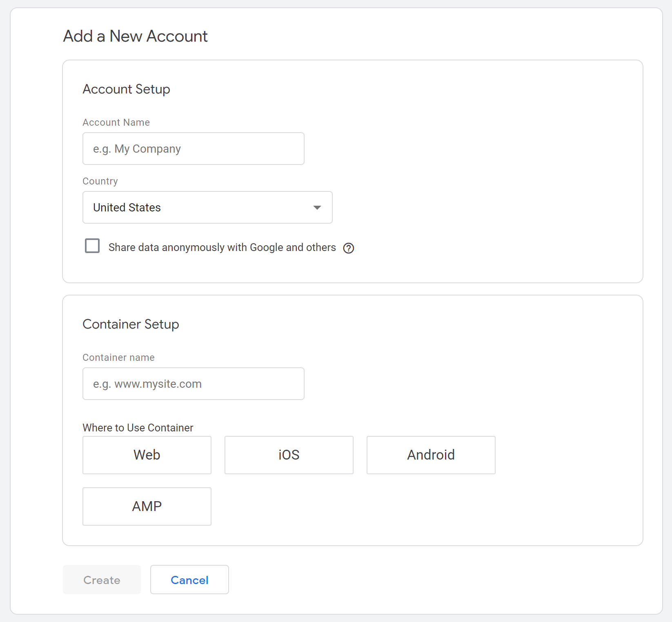Pick the Android container option

[431, 455]
